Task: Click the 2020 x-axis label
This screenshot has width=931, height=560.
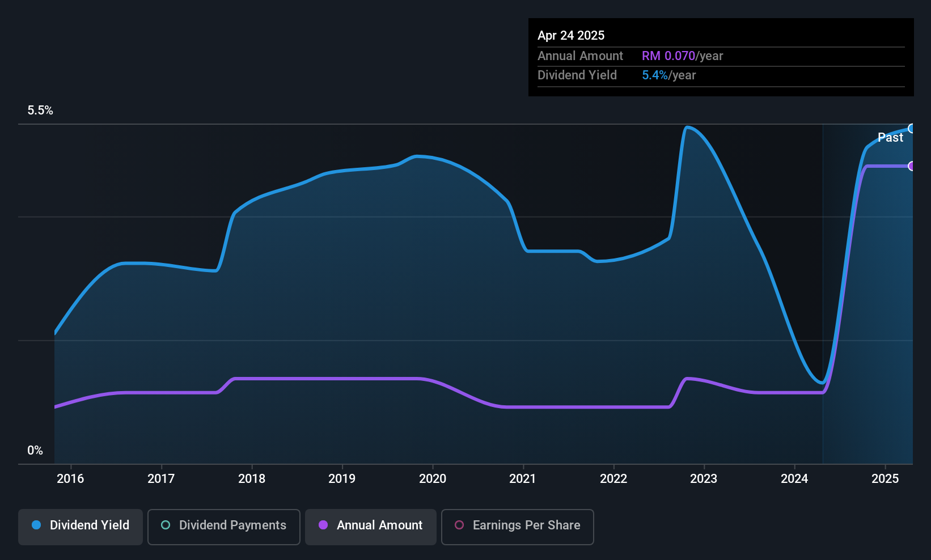Action: pos(433,479)
